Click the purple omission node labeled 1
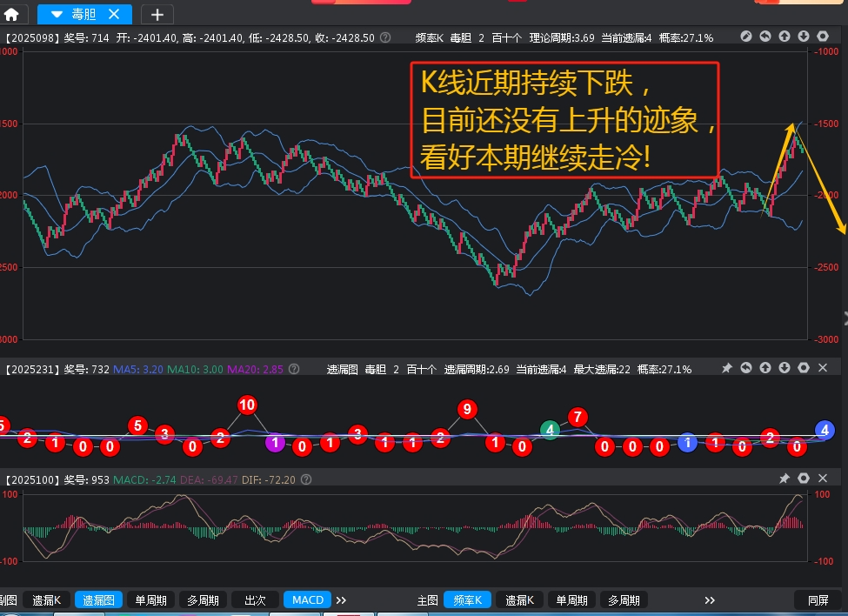This screenshot has height=616, width=848. pos(275,442)
